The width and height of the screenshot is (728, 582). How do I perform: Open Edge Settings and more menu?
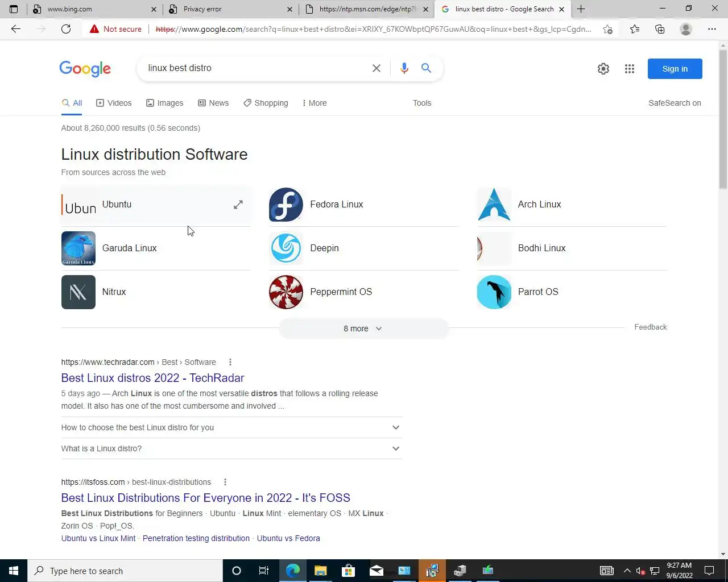(712, 29)
